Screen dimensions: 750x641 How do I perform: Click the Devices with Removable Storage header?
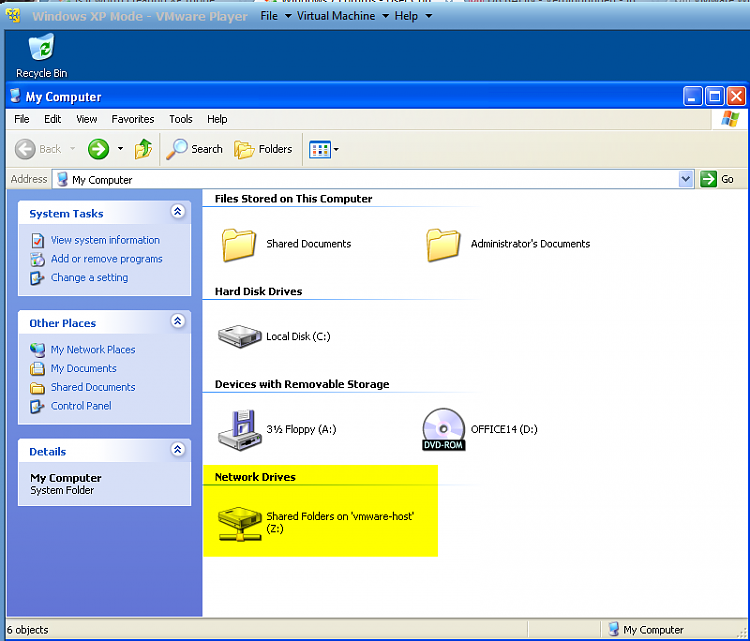302,384
